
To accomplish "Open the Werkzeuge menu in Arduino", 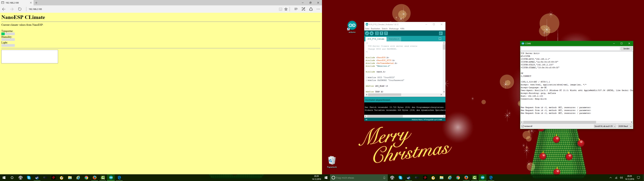I will point(394,29).
